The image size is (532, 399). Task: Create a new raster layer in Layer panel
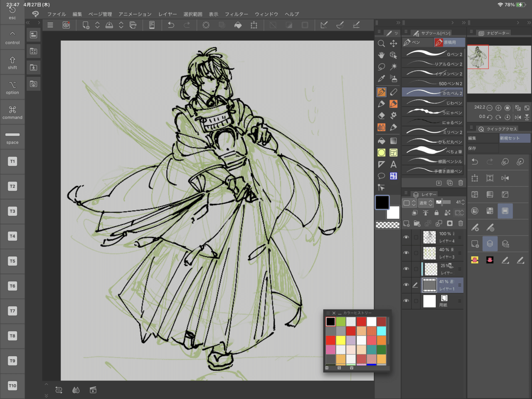406,223
